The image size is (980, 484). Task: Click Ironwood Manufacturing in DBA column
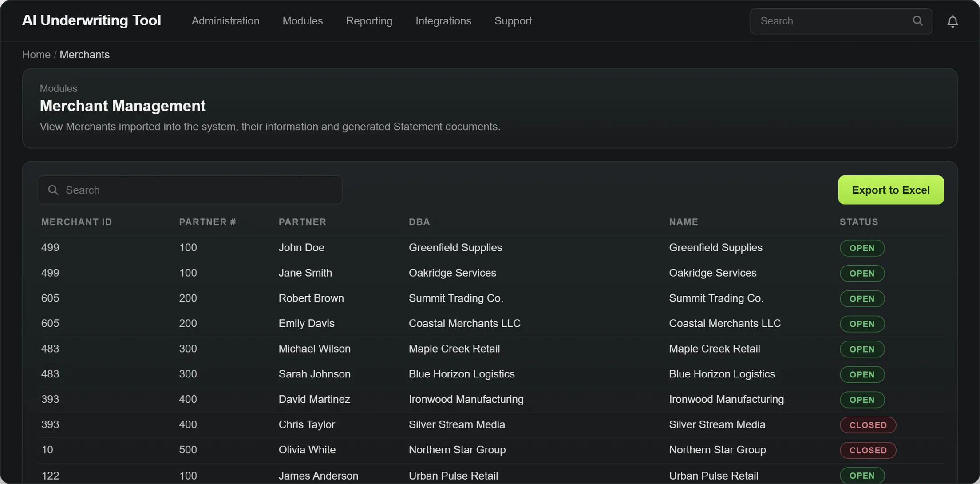466,400
